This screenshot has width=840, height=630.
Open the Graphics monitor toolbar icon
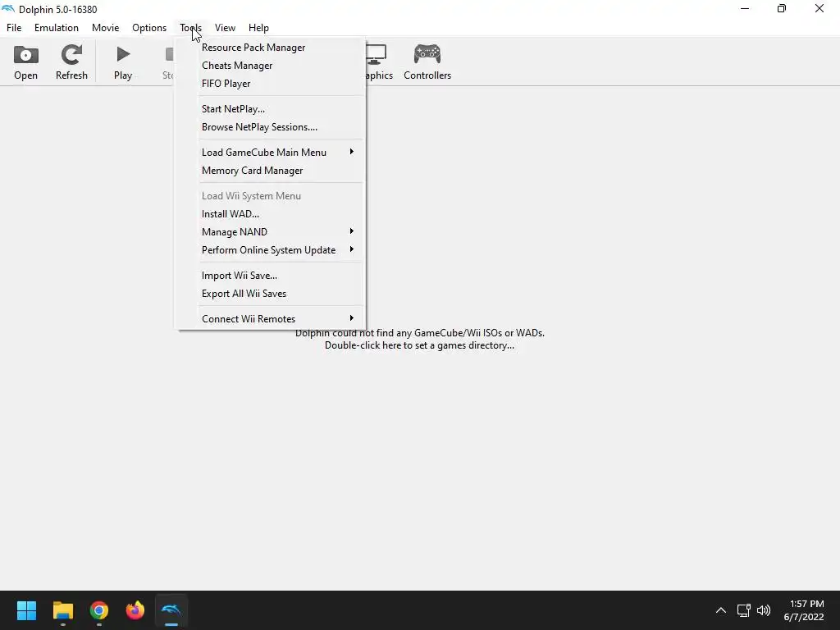tap(377, 54)
